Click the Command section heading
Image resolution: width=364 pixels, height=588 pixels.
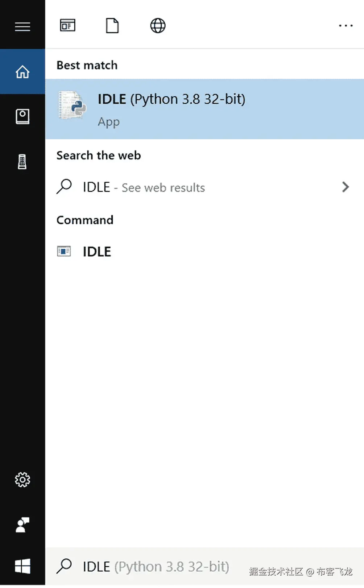pos(84,220)
